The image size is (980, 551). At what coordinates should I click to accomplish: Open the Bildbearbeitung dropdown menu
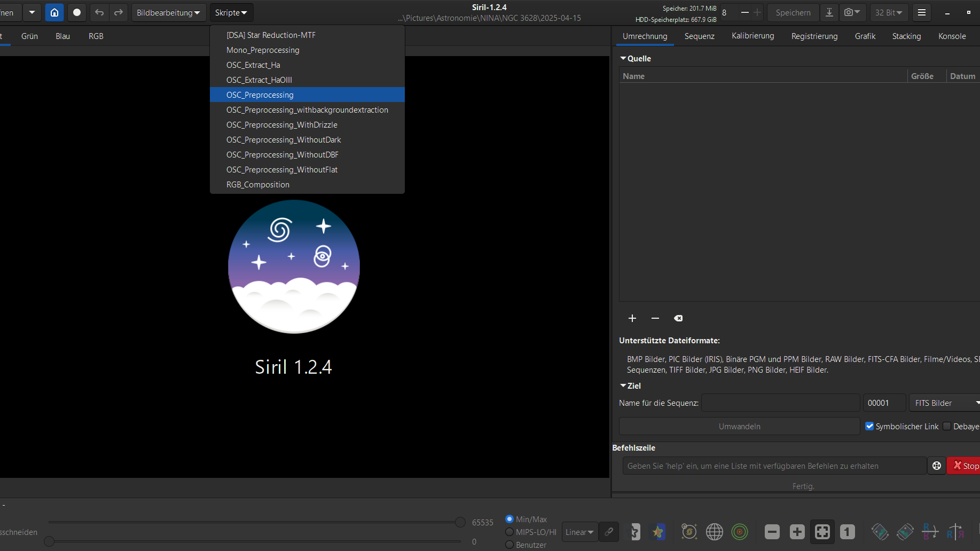tap(169, 12)
